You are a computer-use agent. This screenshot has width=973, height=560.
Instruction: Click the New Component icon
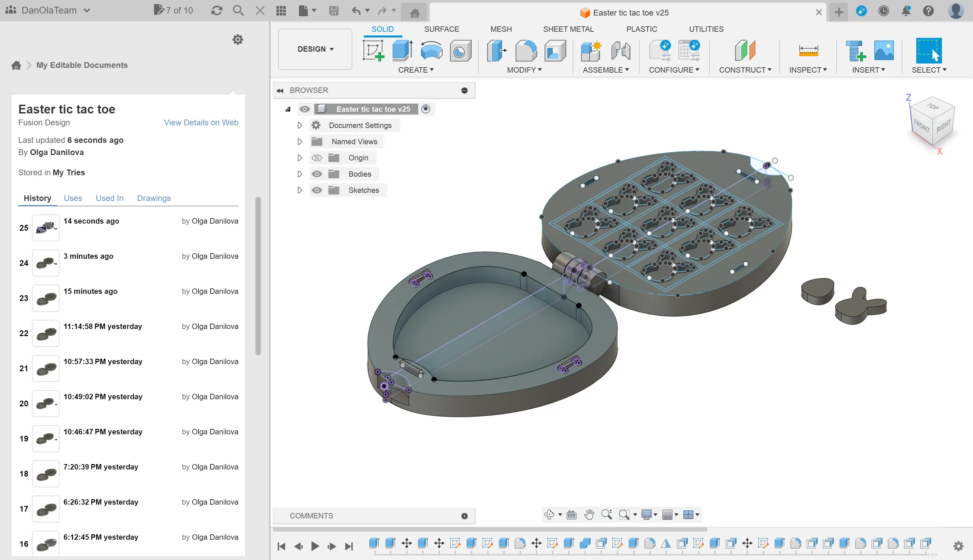point(591,50)
